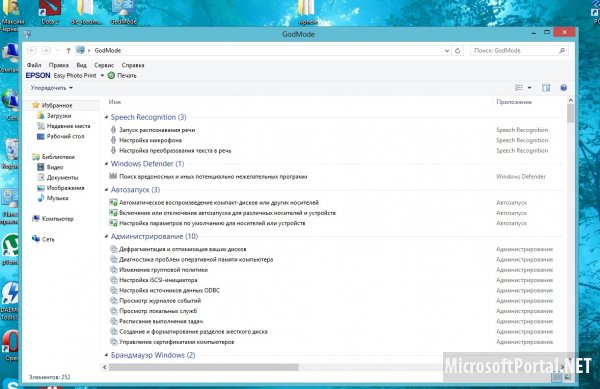Click the GodMode address bar path
This screenshot has width=600, height=389.
[x=108, y=50]
